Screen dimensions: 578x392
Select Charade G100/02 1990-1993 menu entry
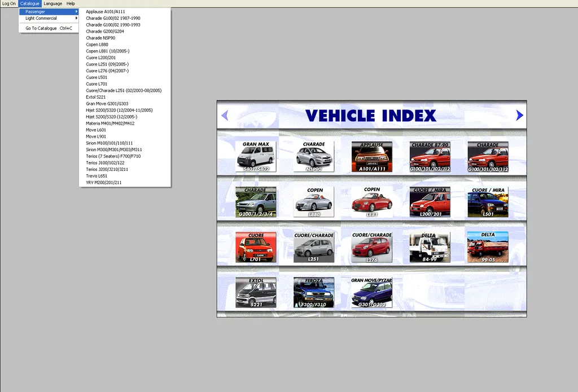[x=125, y=25]
